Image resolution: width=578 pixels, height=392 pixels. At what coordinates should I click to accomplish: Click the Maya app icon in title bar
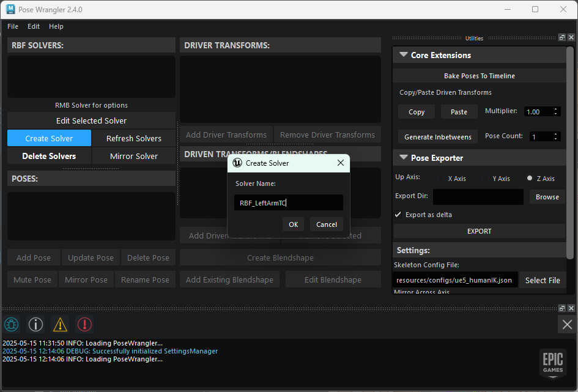click(10, 9)
